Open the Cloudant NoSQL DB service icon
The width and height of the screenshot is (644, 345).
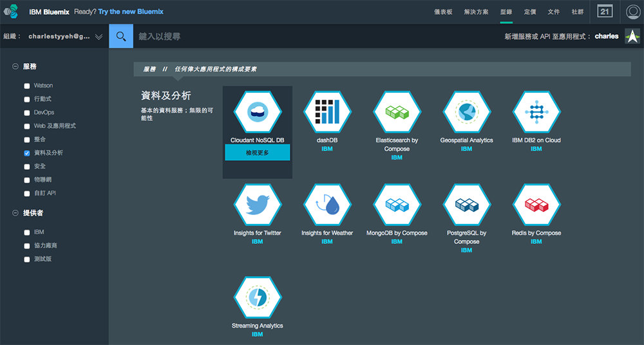click(x=257, y=112)
